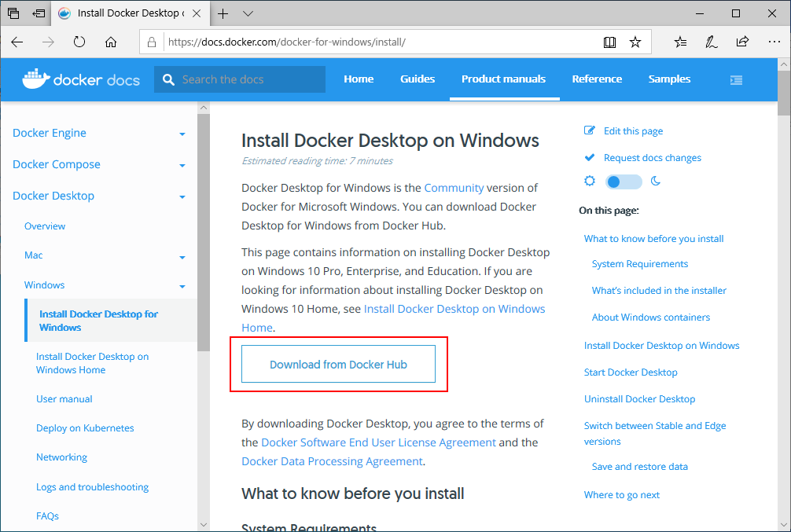Expand the Docker Engine section arrow
The height and width of the screenshot is (532, 791).
[x=182, y=134]
